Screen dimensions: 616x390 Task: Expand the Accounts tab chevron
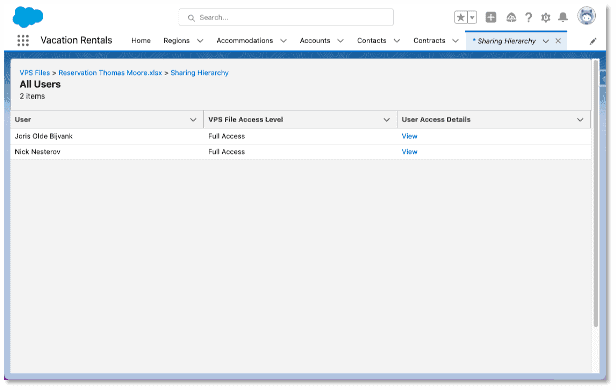coord(341,40)
